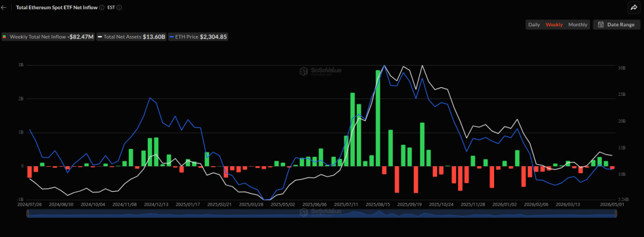This screenshot has height=237, width=644.
Task: Click the EST timezone label
Action: [111, 7]
